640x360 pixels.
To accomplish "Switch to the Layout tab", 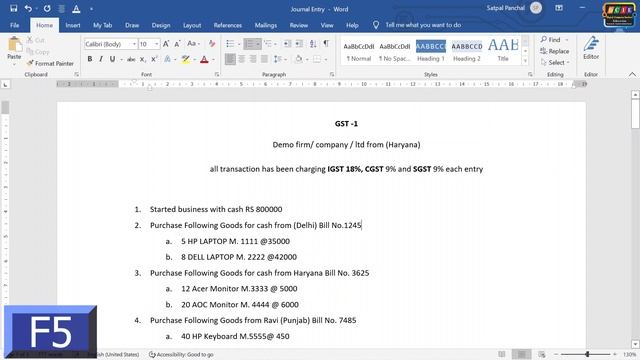I will pos(192,25).
